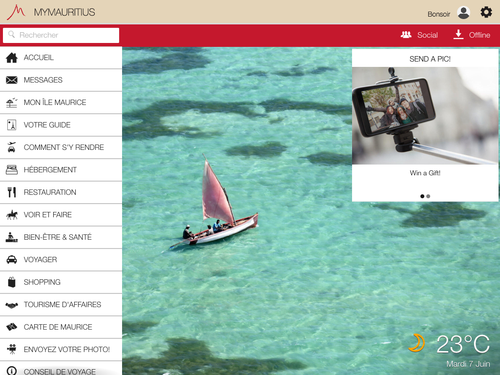This screenshot has height=375, width=500.
Task: Open the settings gear icon
Action: [x=486, y=12]
